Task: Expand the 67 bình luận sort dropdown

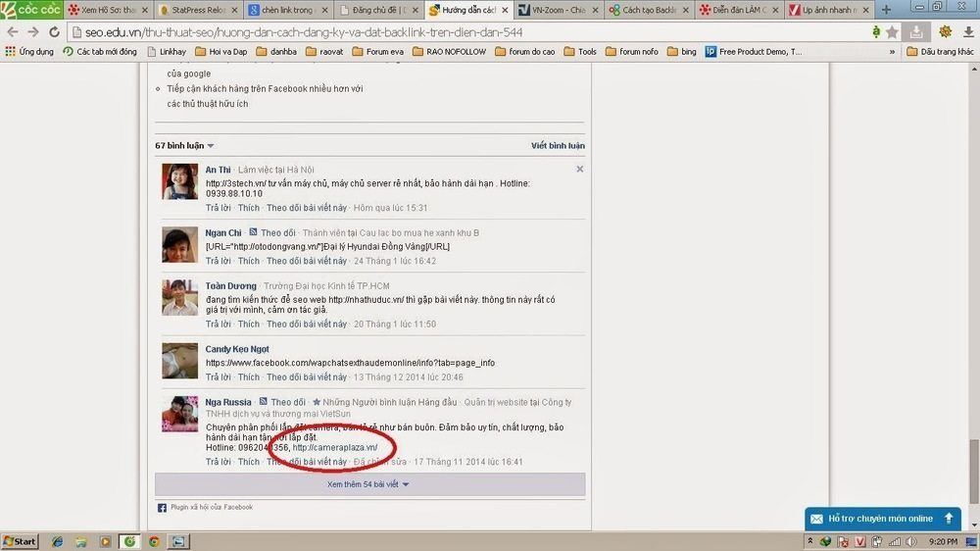Action: point(184,146)
